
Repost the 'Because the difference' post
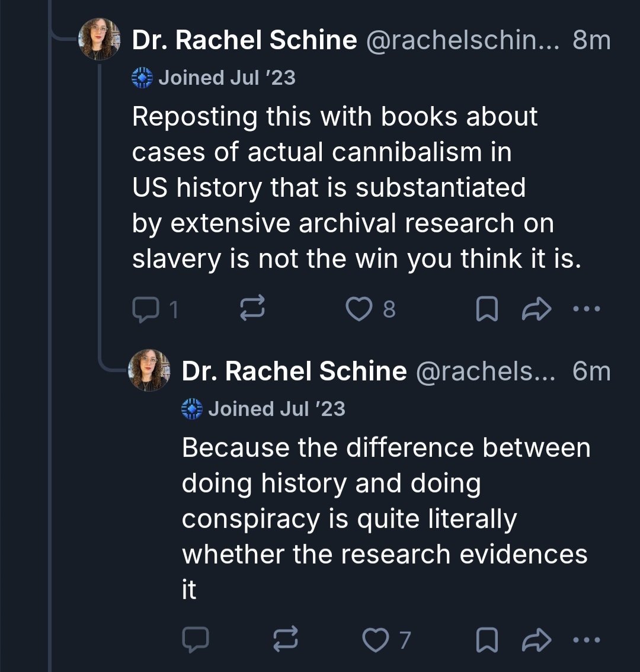pyautogui.click(x=285, y=640)
